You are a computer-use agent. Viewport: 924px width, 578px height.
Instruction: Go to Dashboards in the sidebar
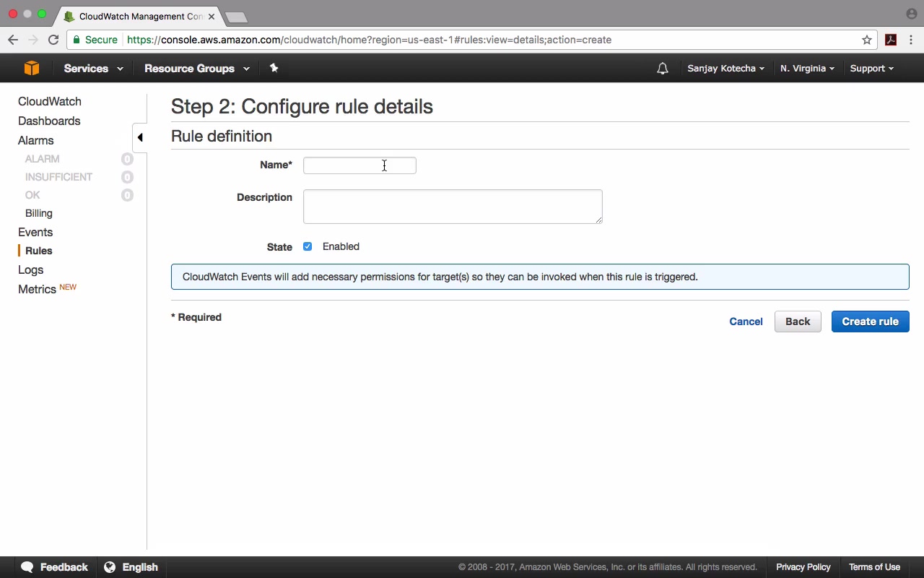coord(49,121)
